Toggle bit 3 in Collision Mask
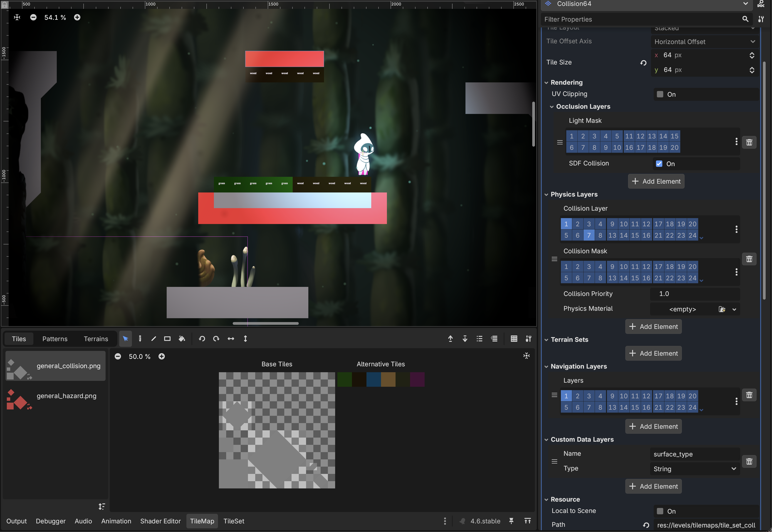 (x=589, y=267)
